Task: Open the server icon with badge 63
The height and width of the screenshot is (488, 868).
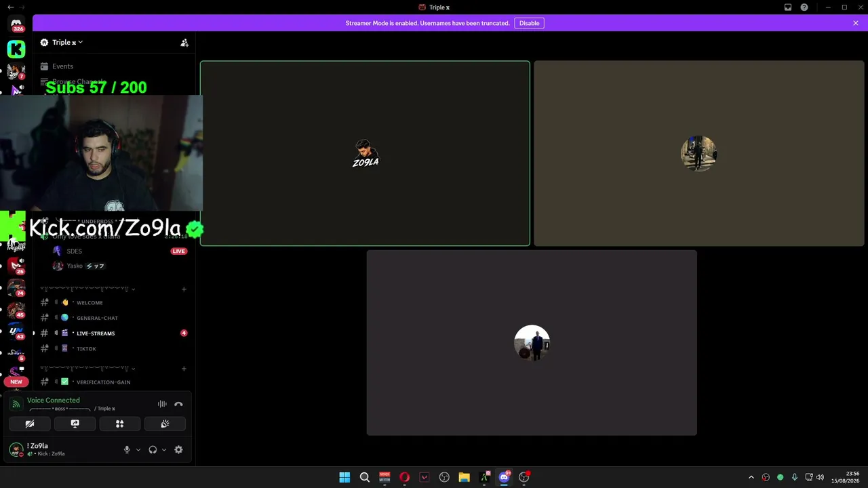Action: click(16, 331)
